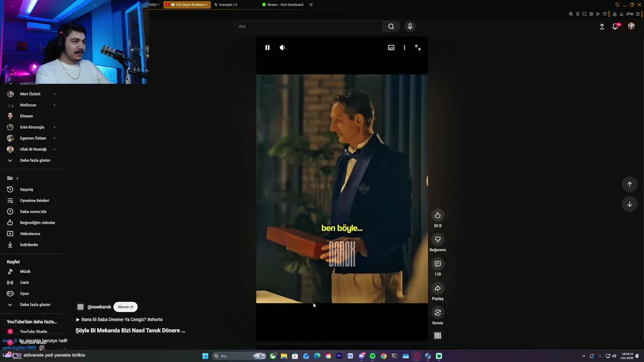Click the browser title bar search icon
644x362 pixels.
tap(617, 5)
